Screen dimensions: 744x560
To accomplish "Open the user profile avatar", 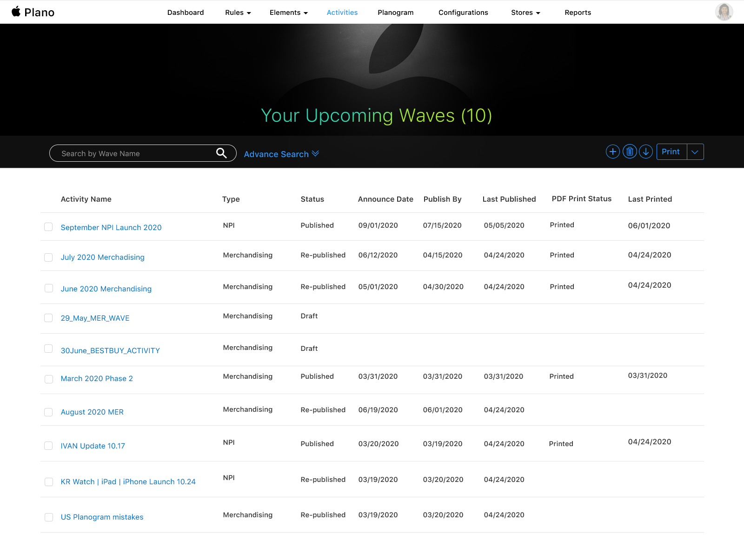I will (x=724, y=12).
